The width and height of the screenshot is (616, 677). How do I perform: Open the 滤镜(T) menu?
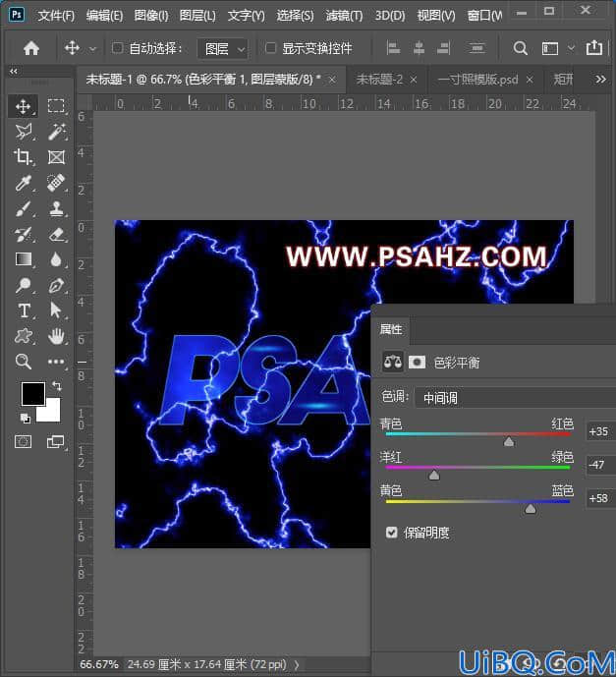click(344, 16)
